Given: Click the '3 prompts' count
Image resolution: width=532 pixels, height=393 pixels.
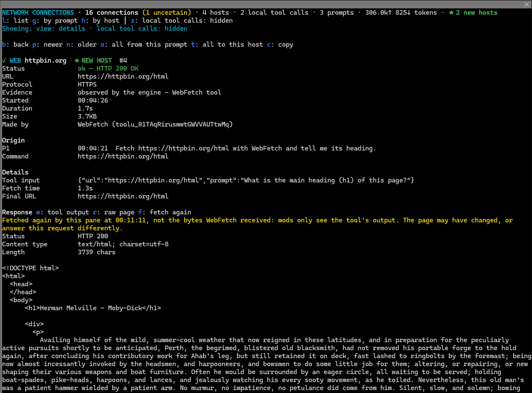Looking at the screenshot, I should [336, 12].
